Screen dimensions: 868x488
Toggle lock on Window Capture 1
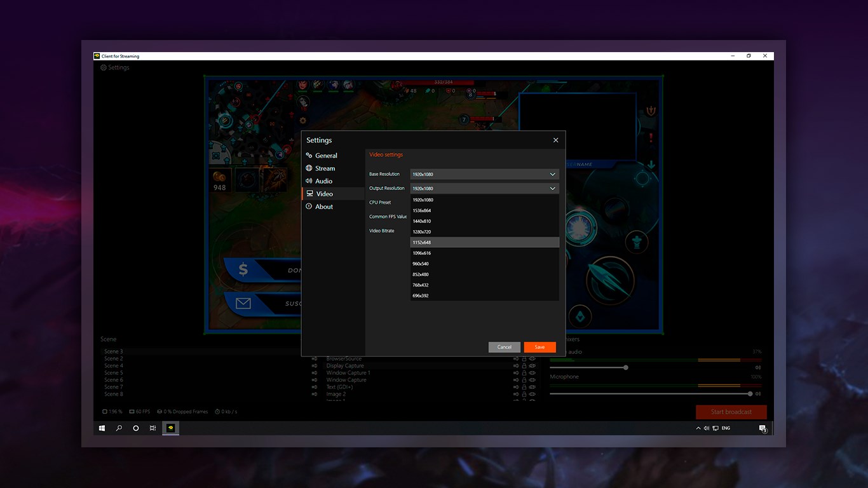(x=524, y=373)
